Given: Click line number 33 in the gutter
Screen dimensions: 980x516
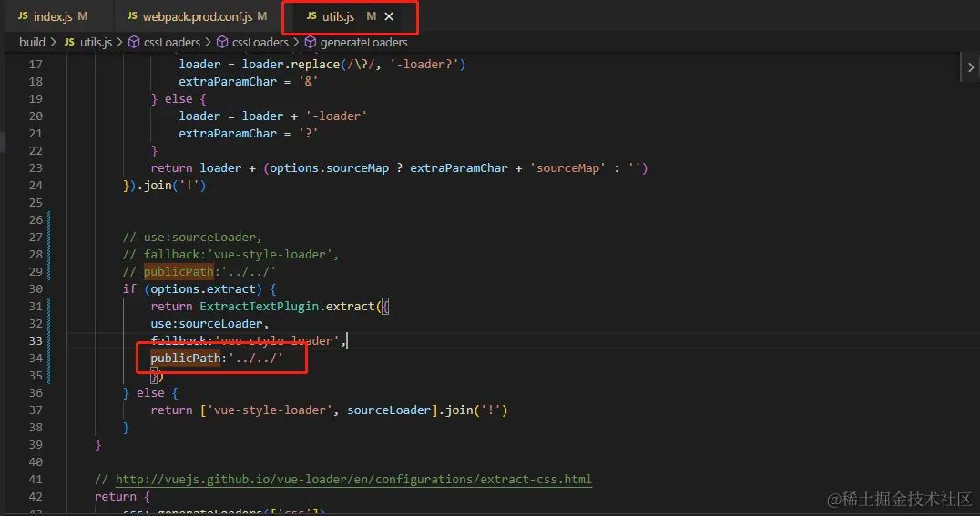Looking at the screenshot, I should click(x=36, y=341).
